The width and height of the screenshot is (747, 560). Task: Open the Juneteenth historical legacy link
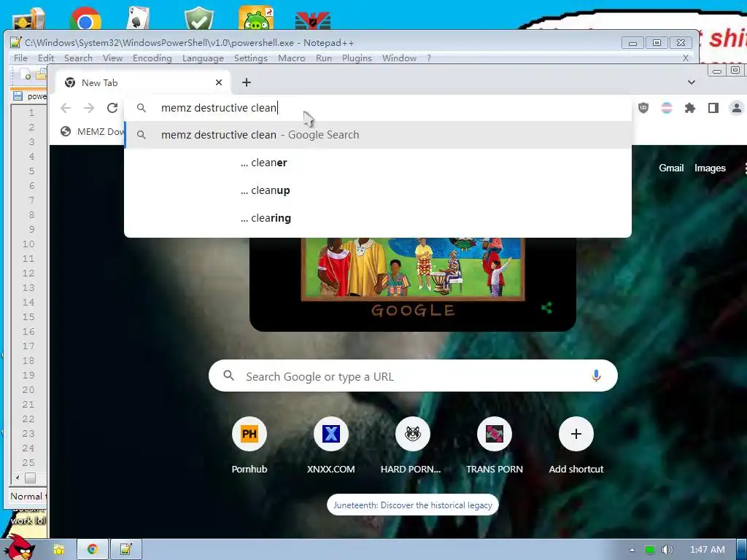[x=413, y=505]
